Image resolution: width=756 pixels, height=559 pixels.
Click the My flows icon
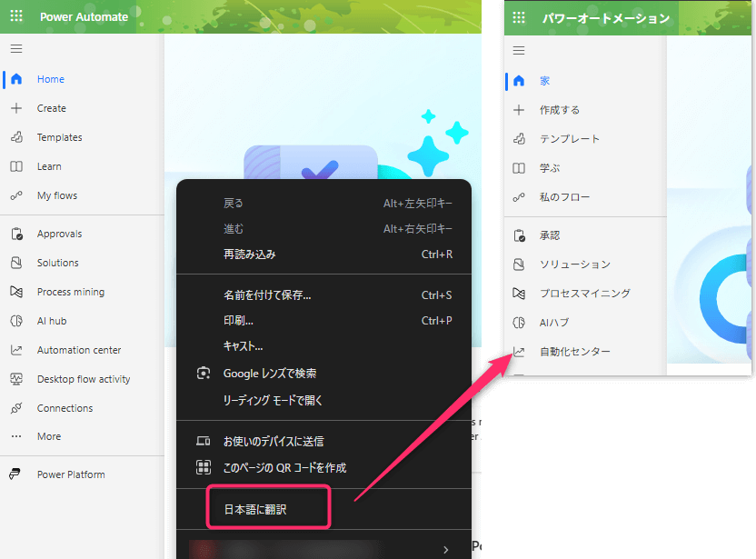click(x=16, y=195)
